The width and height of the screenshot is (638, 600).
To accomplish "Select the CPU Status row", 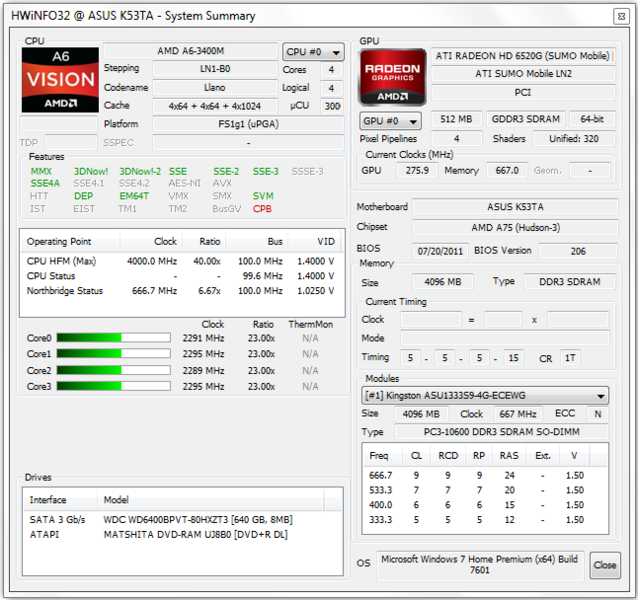I will point(181,276).
